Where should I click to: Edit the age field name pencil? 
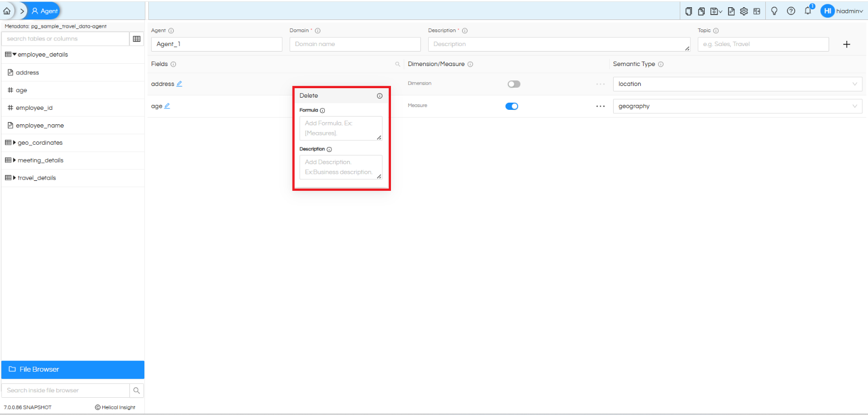167,106
